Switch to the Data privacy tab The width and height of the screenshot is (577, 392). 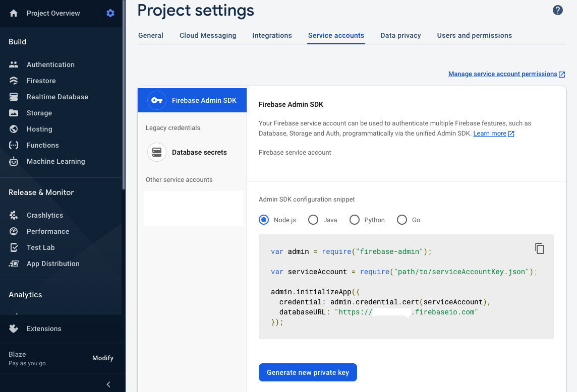pos(401,35)
